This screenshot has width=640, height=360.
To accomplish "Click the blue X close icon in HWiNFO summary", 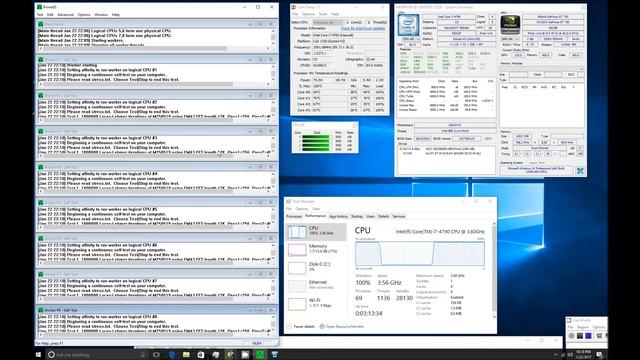I will point(580,171).
